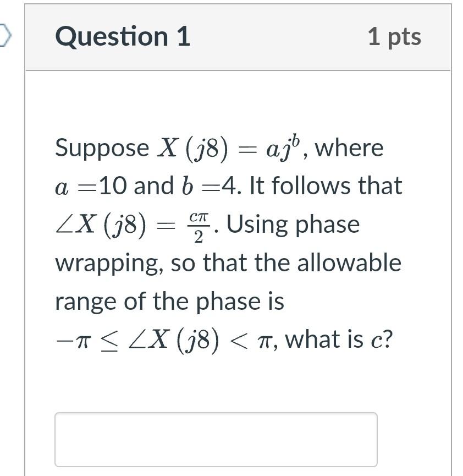The height and width of the screenshot is (476, 463).
Task: Click the text range of the phase is
Action: tap(169, 301)
